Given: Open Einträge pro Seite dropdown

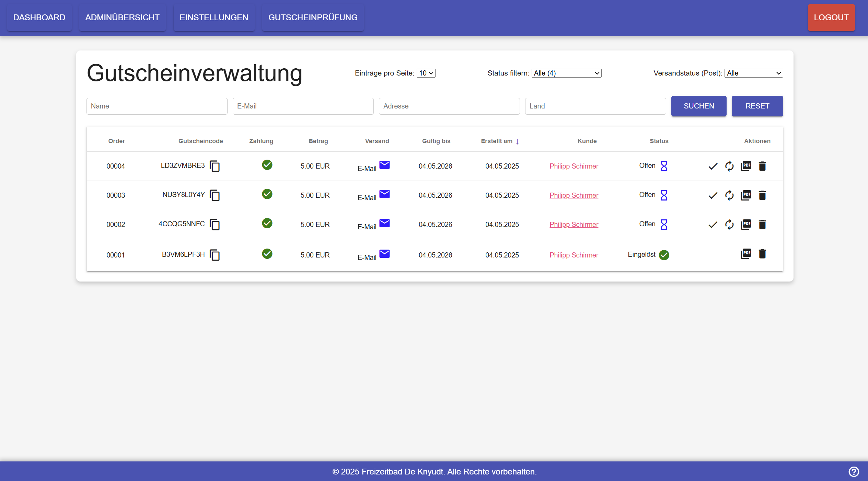Looking at the screenshot, I should click(426, 73).
